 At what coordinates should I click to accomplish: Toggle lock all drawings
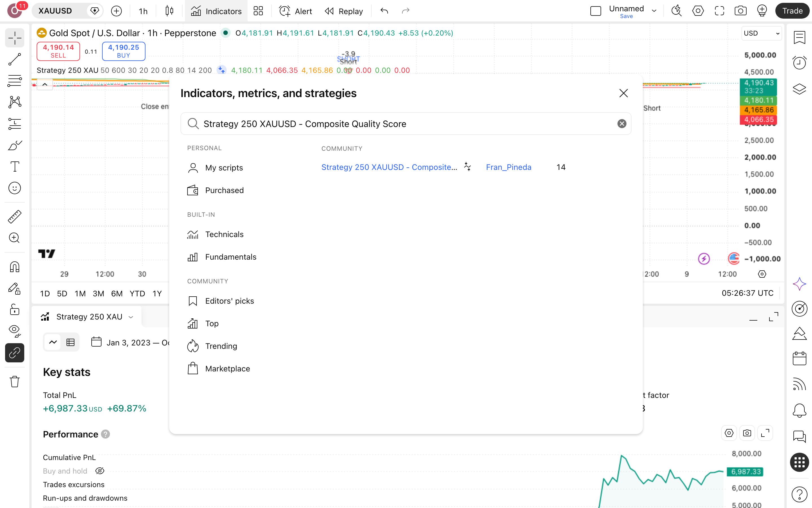pyautogui.click(x=14, y=309)
